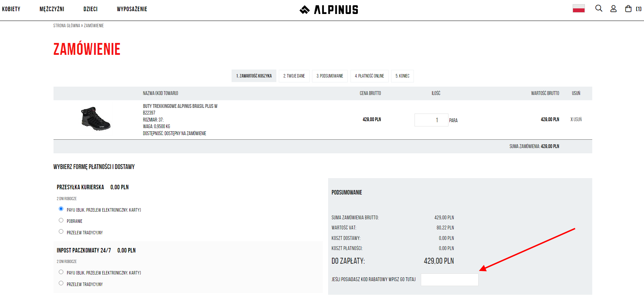The height and width of the screenshot is (300, 644).
Task: Select Przelew tradycyjny under InPost Paczkomaty
Action: (x=61, y=283)
